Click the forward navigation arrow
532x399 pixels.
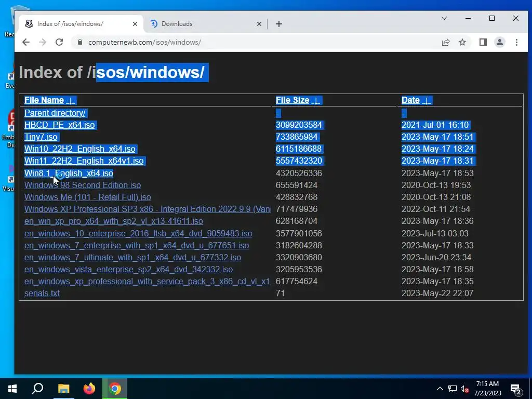pos(43,42)
